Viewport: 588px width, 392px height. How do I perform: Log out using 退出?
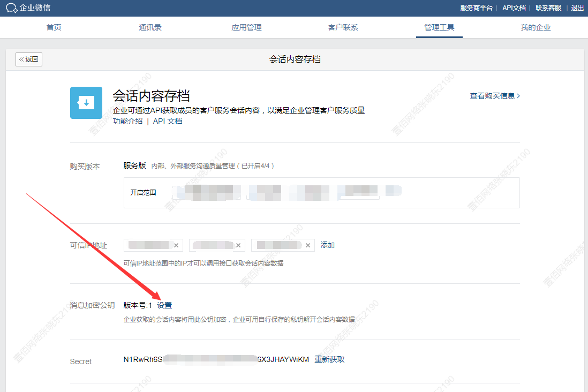[577, 8]
